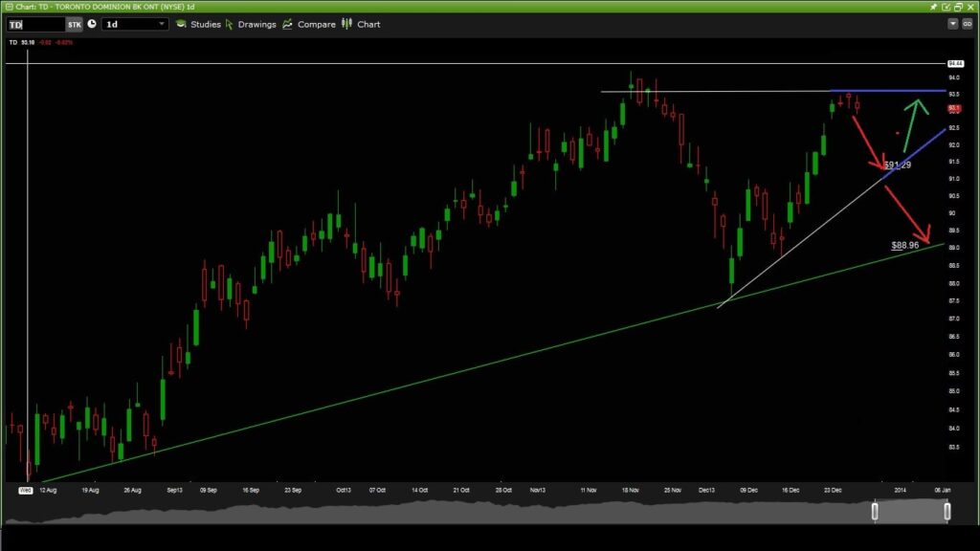Click the STK security type badge
Viewport: 980px width, 551px height.
pyautogui.click(x=75, y=24)
